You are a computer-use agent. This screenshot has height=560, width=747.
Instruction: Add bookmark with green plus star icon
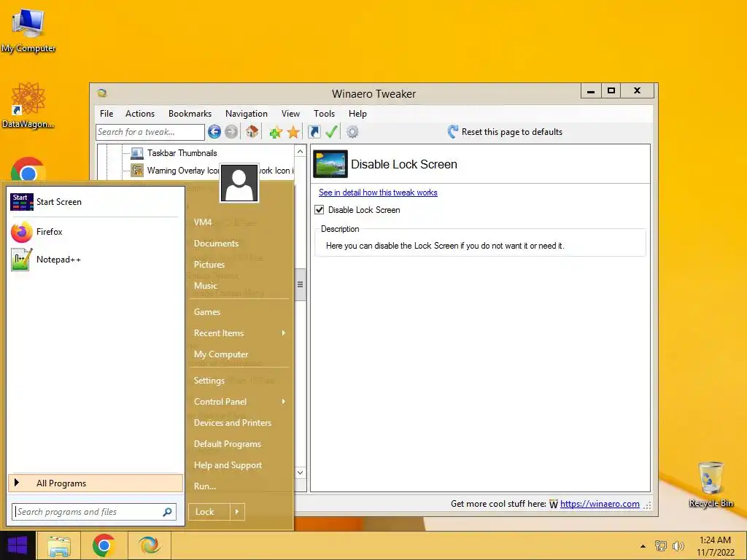pos(275,132)
